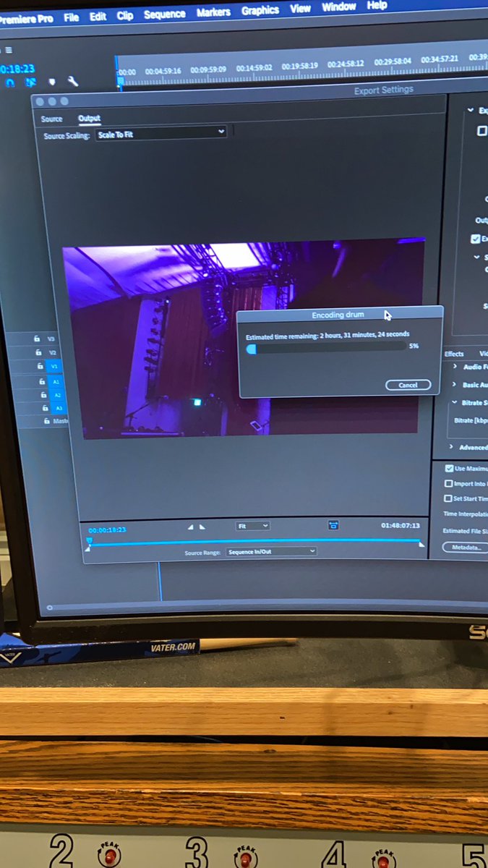Click the V2 track label
The image size is (488, 868).
click(x=53, y=352)
